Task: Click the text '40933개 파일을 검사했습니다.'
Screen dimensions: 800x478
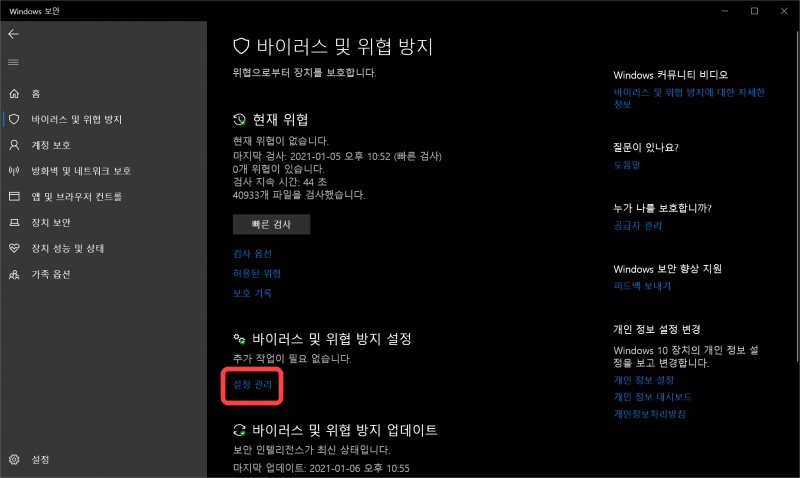Action: [298, 195]
